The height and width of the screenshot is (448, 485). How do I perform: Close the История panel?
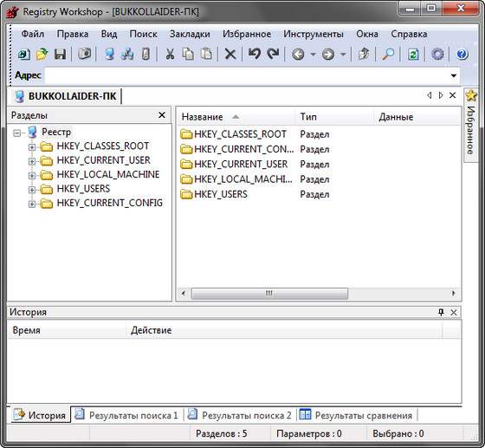(x=454, y=313)
